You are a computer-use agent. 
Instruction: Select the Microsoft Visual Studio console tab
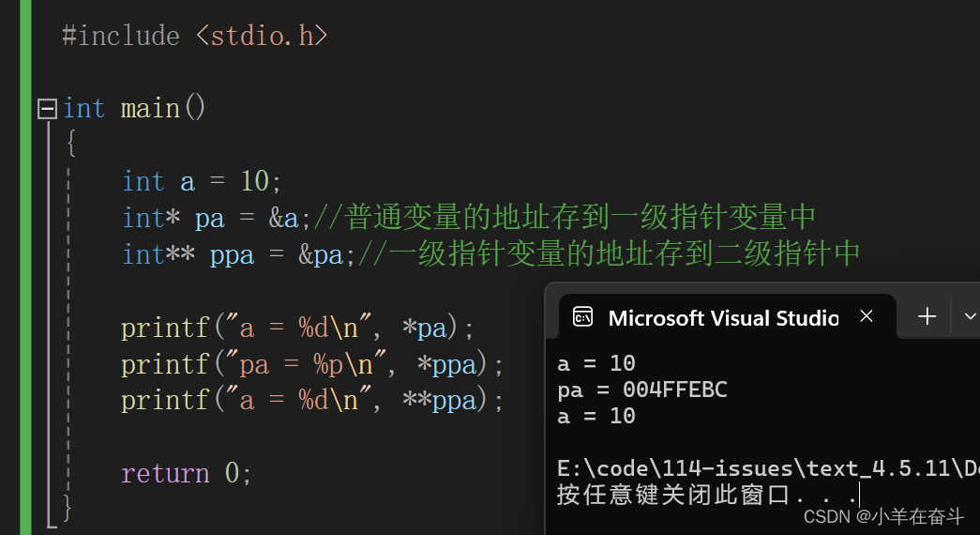(x=722, y=317)
